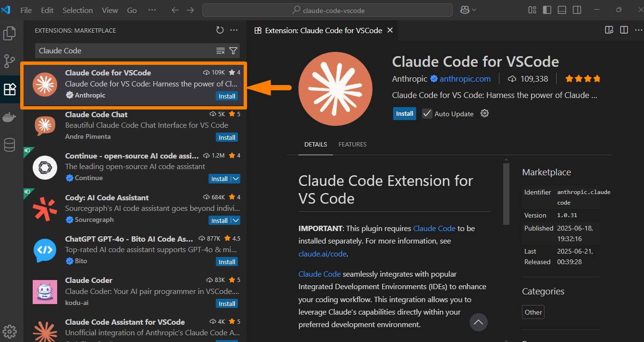
Task: Open the Docker view in the activity bar
Action: coord(10,117)
